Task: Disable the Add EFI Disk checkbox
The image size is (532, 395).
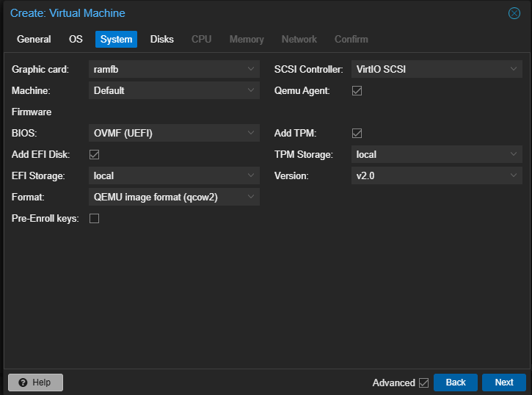Action: click(x=95, y=155)
